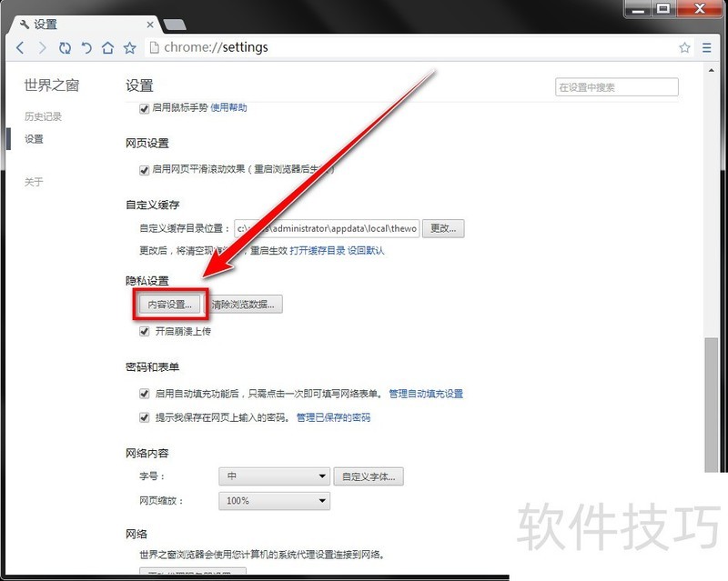Image resolution: width=728 pixels, height=581 pixels.
Task: Open the browser main menu icon
Action: (707, 47)
